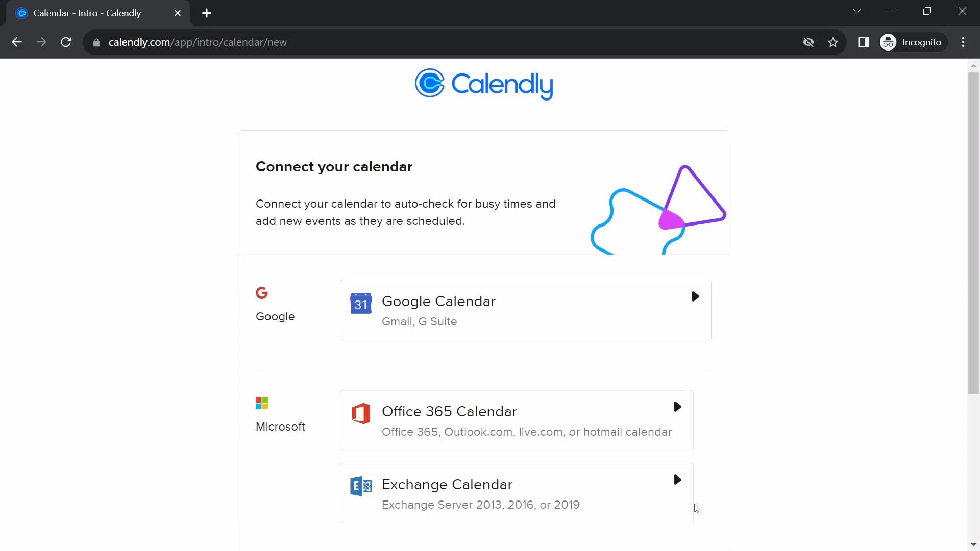Click the camera/media disabled icon in address bar

tap(808, 42)
